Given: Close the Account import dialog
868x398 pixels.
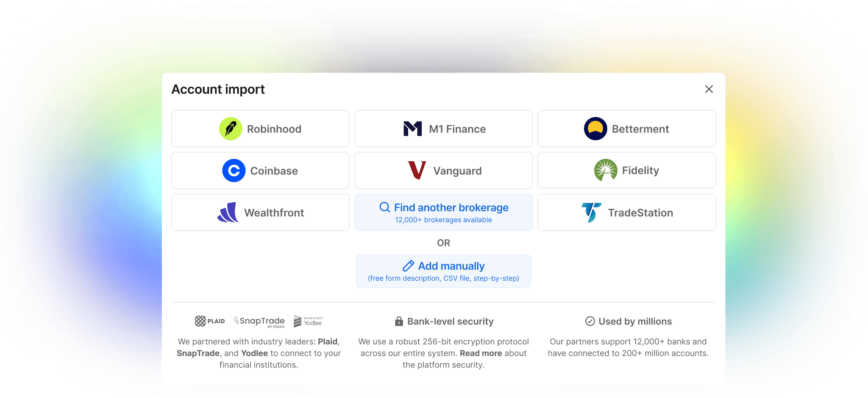Looking at the screenshot, I should (709, 89).
